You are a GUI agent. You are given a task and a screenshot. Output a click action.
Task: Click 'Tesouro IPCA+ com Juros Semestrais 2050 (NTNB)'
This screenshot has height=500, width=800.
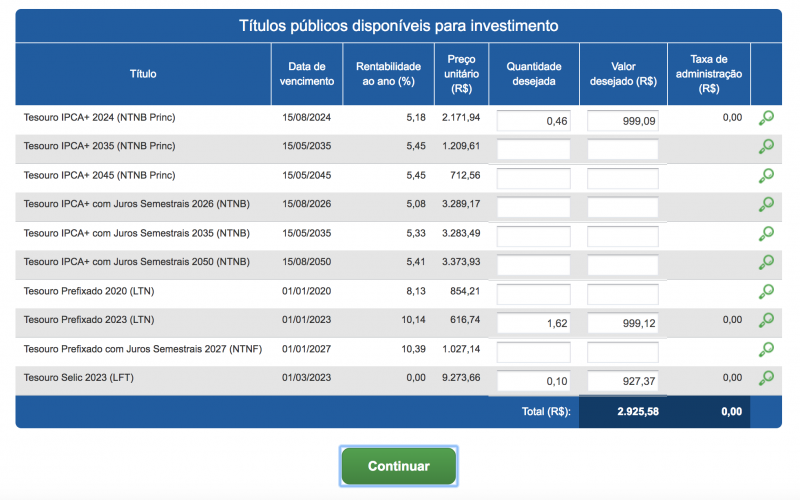click(137, 262)
